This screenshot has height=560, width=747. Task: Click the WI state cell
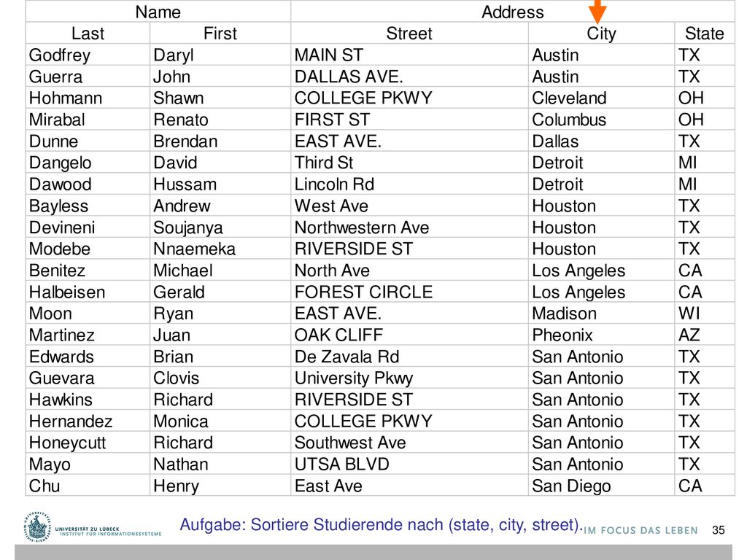tap(704, 314)
